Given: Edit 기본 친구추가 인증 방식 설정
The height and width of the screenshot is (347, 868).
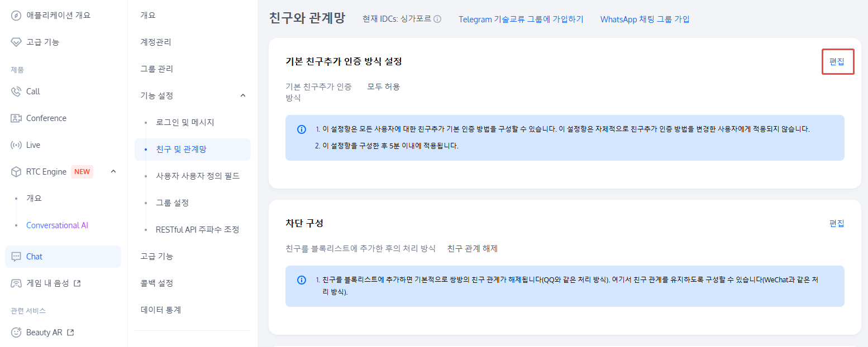Looking at the screenshot, I should 837,61.
